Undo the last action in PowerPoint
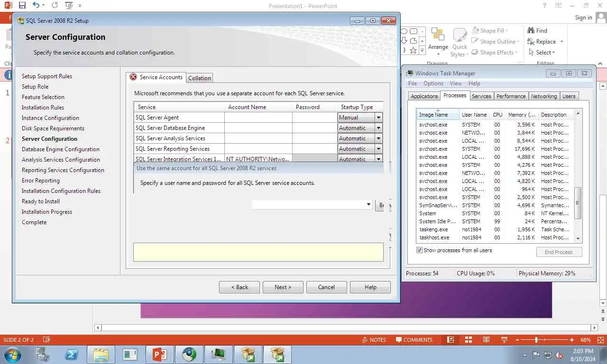The height and width of the screenshot is (364, 607). click(x=36, y=5)
